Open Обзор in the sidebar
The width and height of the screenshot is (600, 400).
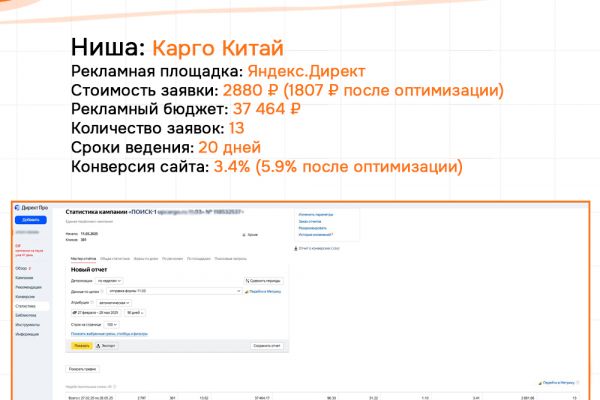point(21,268)
